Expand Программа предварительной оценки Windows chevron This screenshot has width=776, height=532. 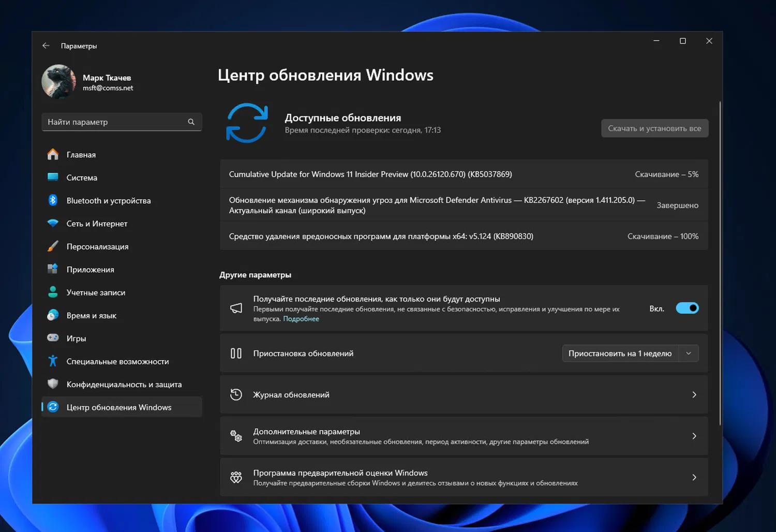(x=694, y=478)
